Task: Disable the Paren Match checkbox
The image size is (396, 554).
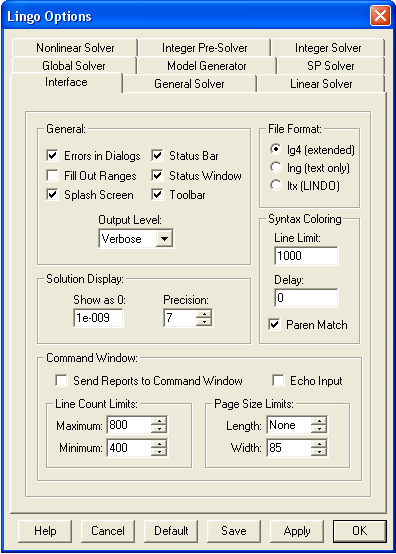Action: [274, 324]
